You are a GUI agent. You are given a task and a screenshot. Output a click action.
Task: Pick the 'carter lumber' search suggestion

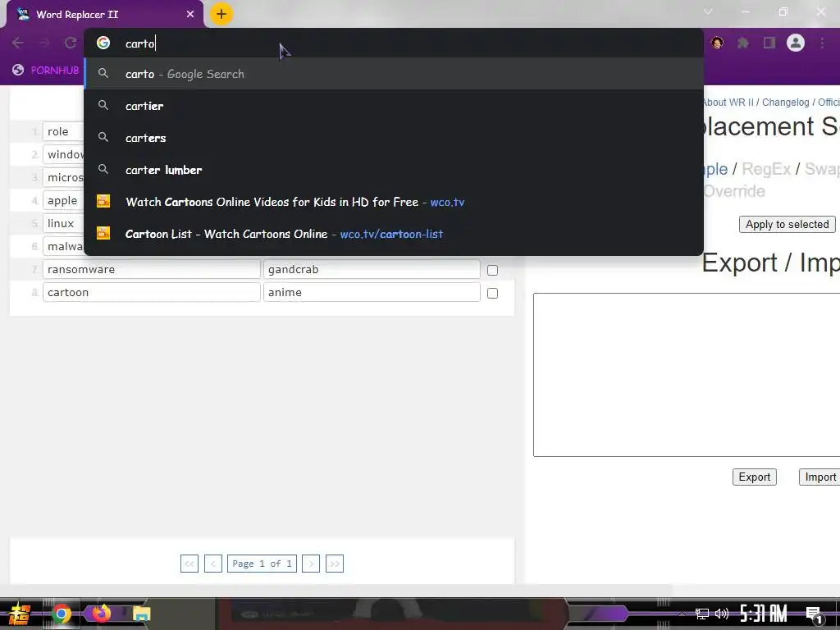(x=394, y=170)
